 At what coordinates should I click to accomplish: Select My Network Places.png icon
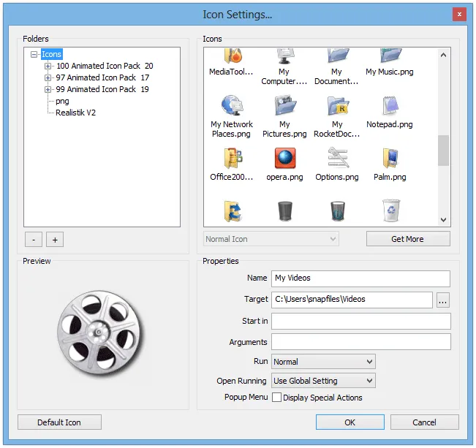click(233, 105)
